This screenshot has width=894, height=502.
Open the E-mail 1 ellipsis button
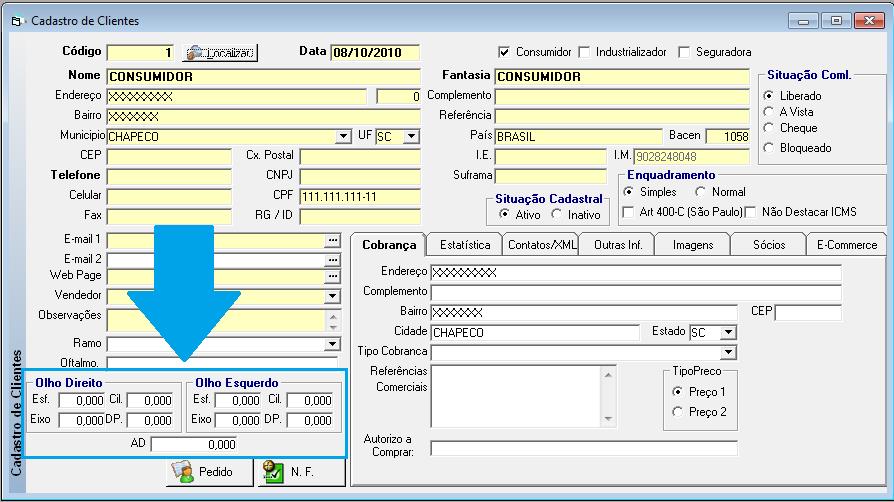[333, 240]
